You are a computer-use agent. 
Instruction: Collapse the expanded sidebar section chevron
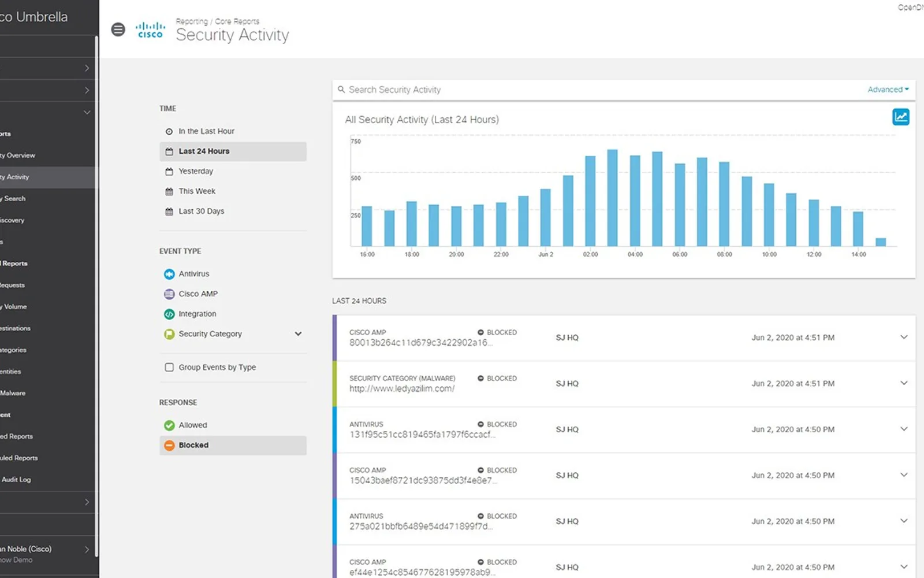[x=87, y=112]
